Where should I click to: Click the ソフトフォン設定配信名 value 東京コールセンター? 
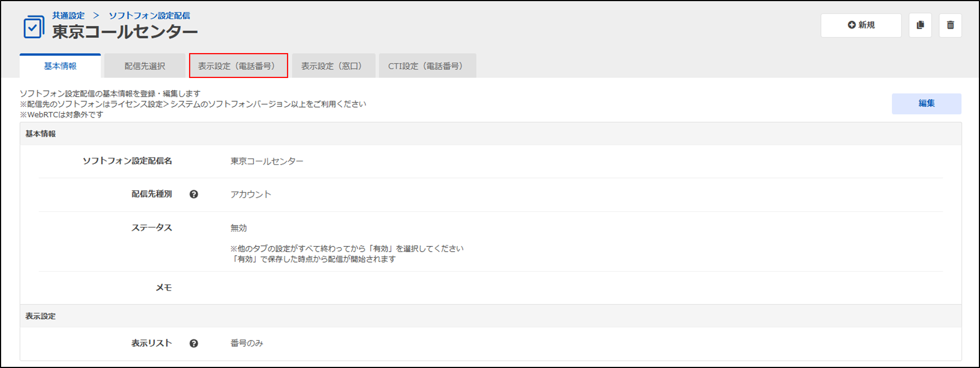pyautogui.click(x=267, y=161)
